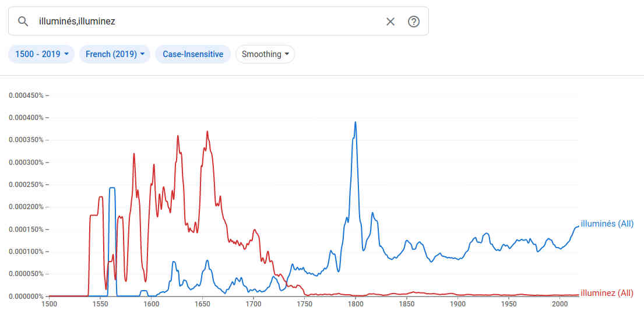This screenshot has width=644, height=314.
Task: Select the illuminez (All) series label
Action: [x=607, y=293]
